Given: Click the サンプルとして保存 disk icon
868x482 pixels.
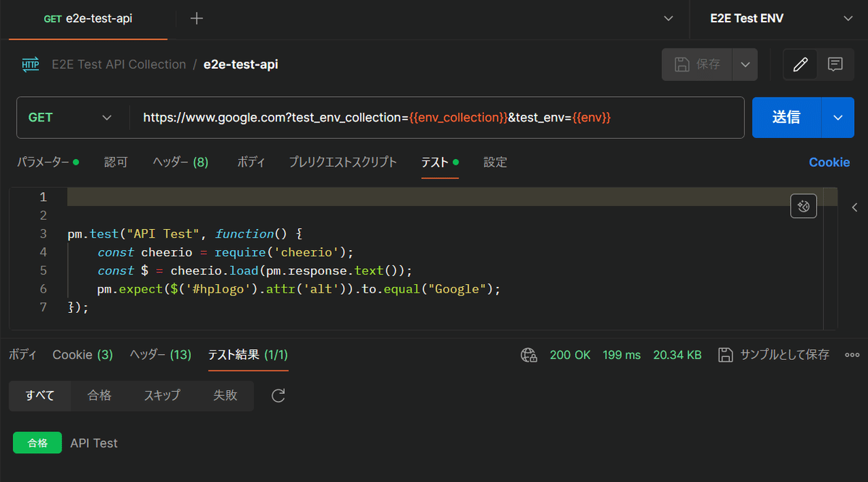Looking at the screenshot, I should pos(726,355).
